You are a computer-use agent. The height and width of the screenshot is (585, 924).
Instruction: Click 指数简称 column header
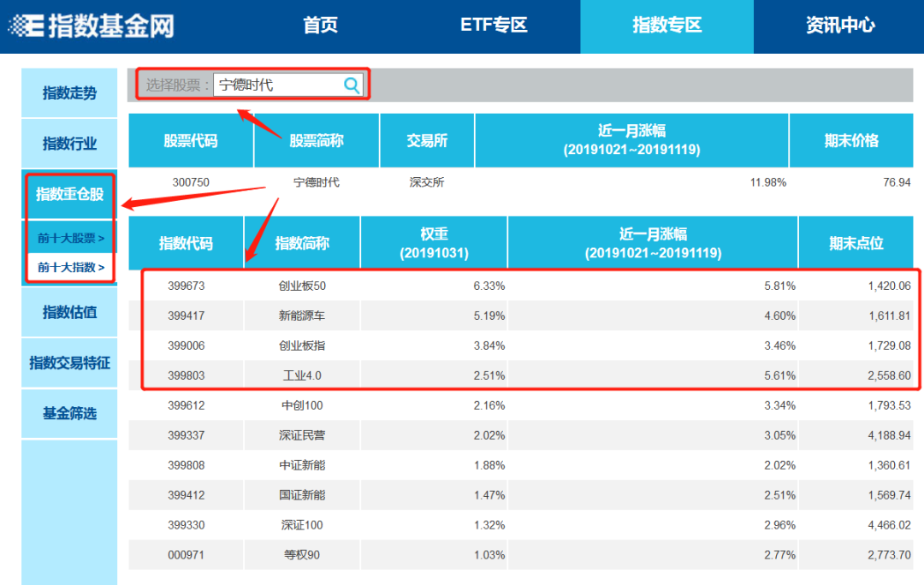pos(302,243)
